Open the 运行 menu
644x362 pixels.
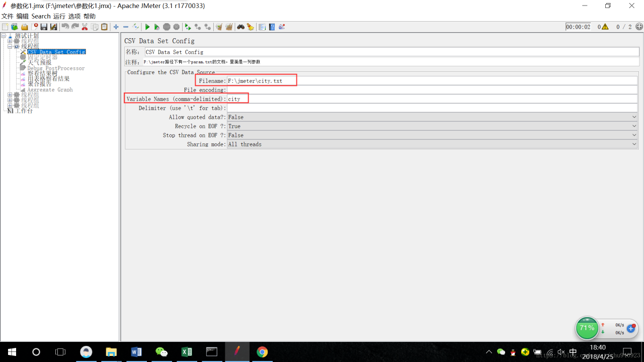click(59, 16)
